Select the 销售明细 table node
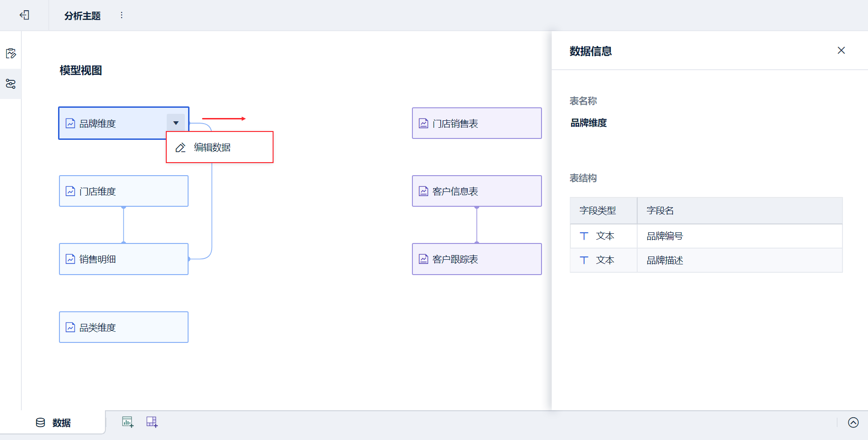Image resolution: width=868 pixels, height=440 pixels. [124, 259]
